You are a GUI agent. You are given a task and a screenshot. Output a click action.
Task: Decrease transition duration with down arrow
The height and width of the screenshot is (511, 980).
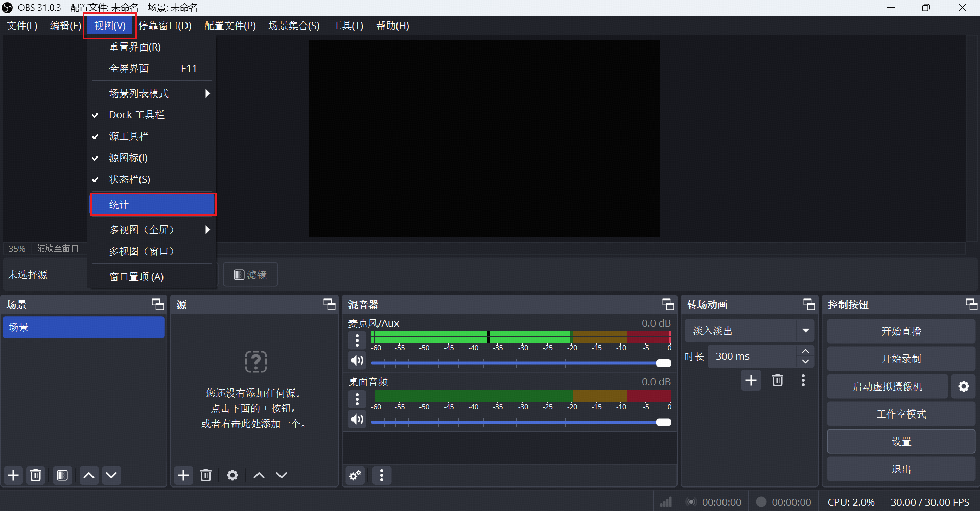pos(806,362)
